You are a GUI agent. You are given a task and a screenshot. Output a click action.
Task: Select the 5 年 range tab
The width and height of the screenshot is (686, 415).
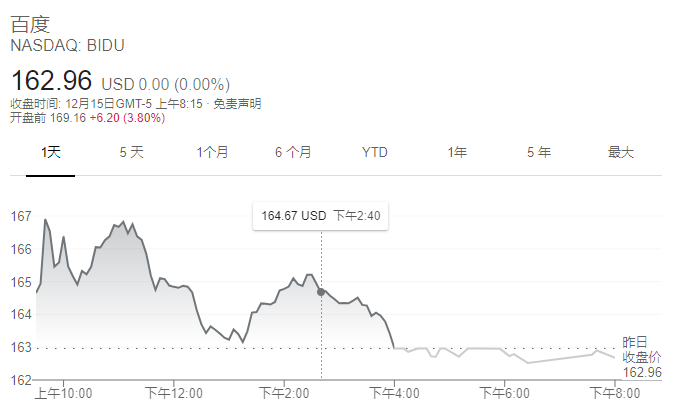[x=539, y=152]
